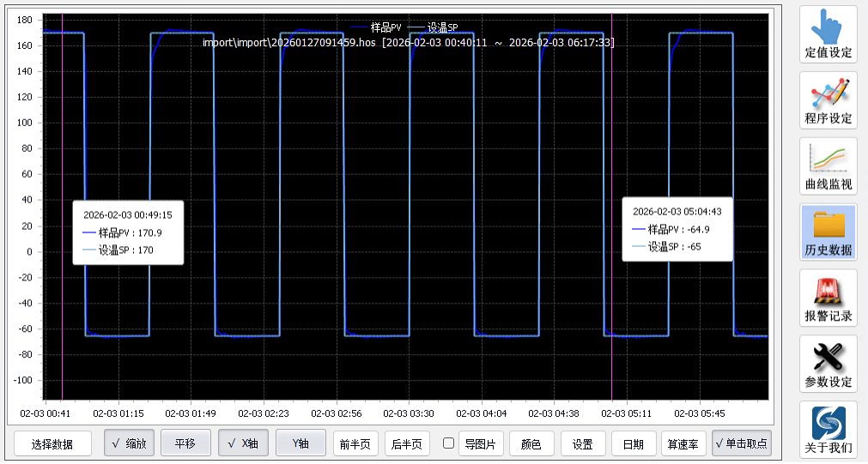
Task: Go to 后半页 next half page
Action: click(407, 444)
